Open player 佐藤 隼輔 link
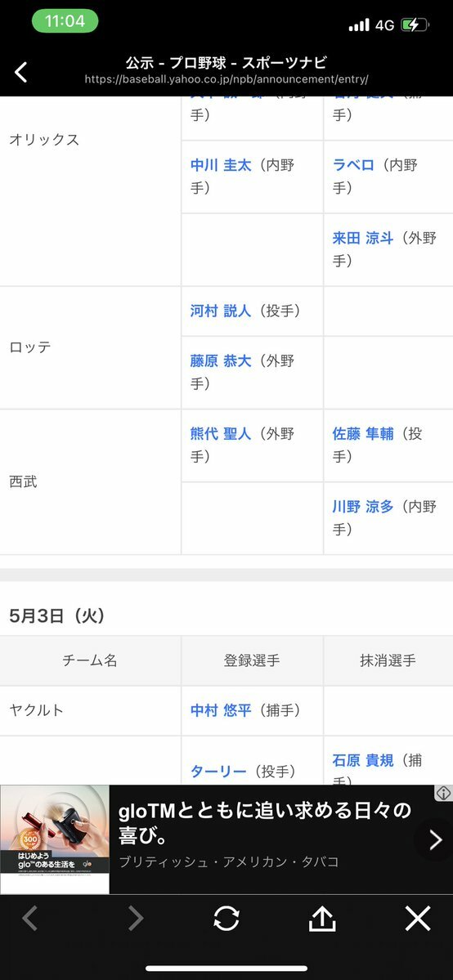 click(363, 434)
